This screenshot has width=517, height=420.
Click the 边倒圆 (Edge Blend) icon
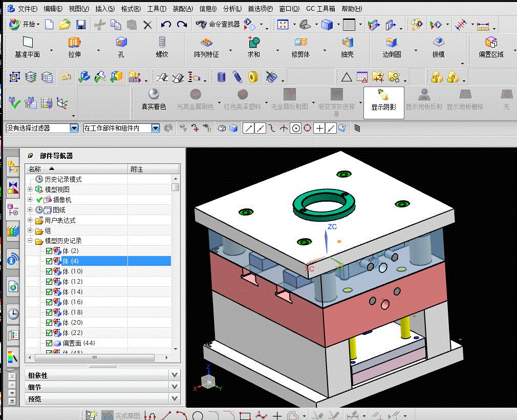click(392, 43)
